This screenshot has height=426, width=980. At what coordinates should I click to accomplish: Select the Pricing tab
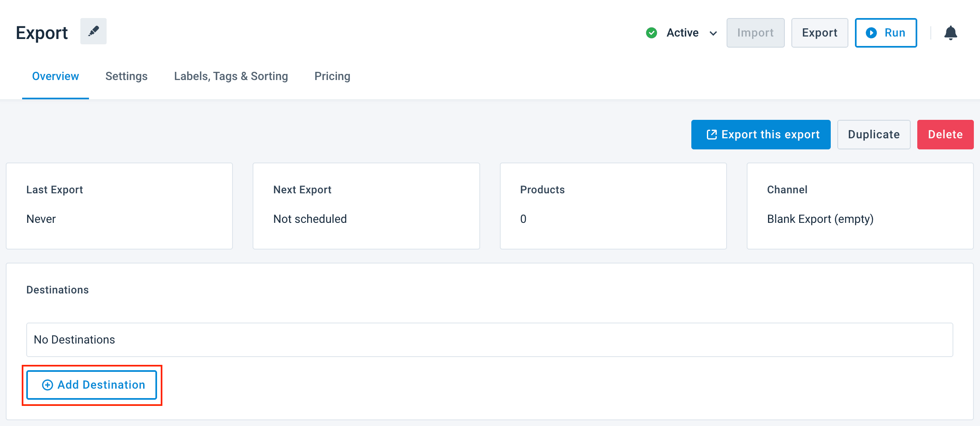(x=332, y=76)
